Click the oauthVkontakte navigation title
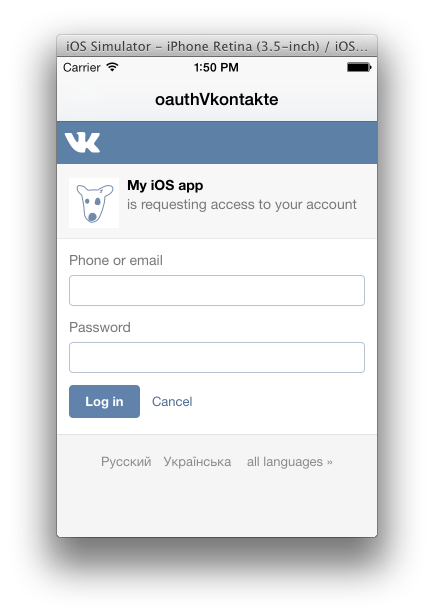 coord(217,99)
